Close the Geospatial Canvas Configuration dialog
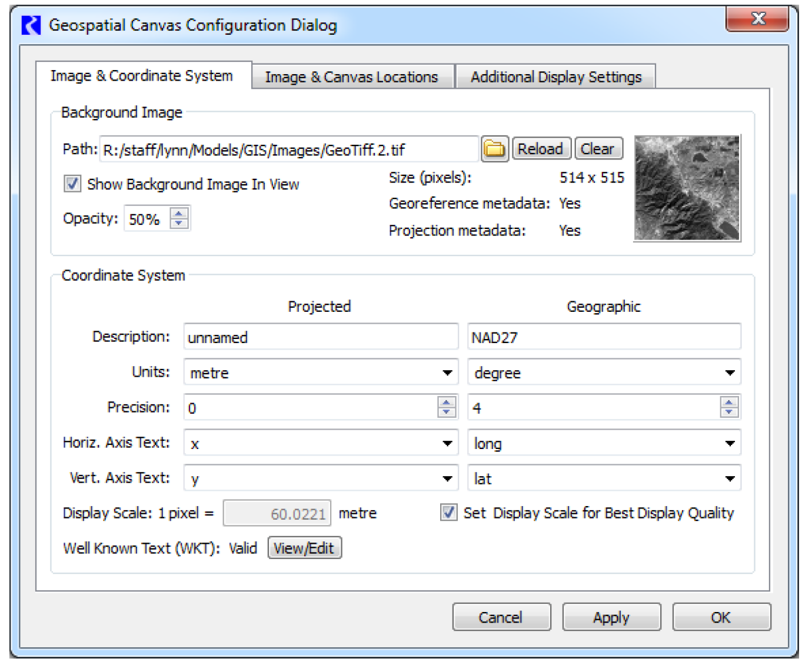 tap(757, 19)
